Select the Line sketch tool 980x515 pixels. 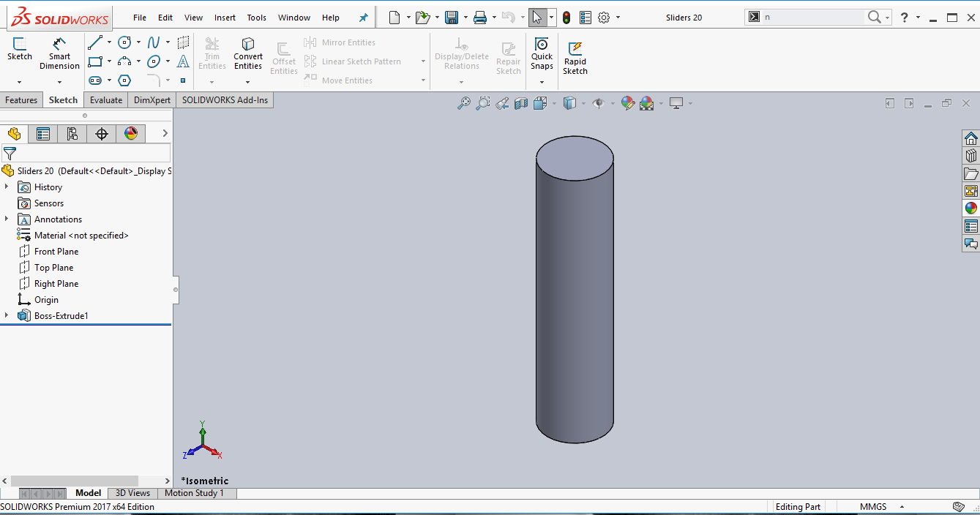tap(95, 42)
